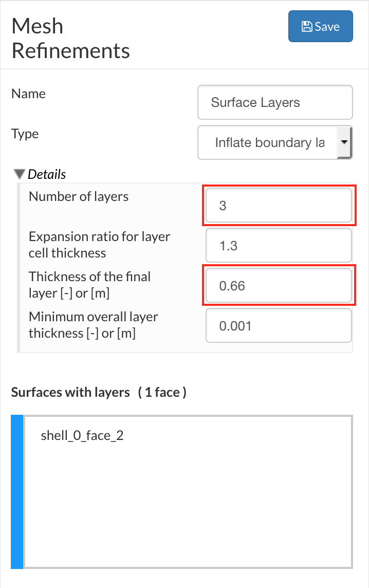Click the 'Surfaces with layers' heading
369x588 pixels.
70,393
